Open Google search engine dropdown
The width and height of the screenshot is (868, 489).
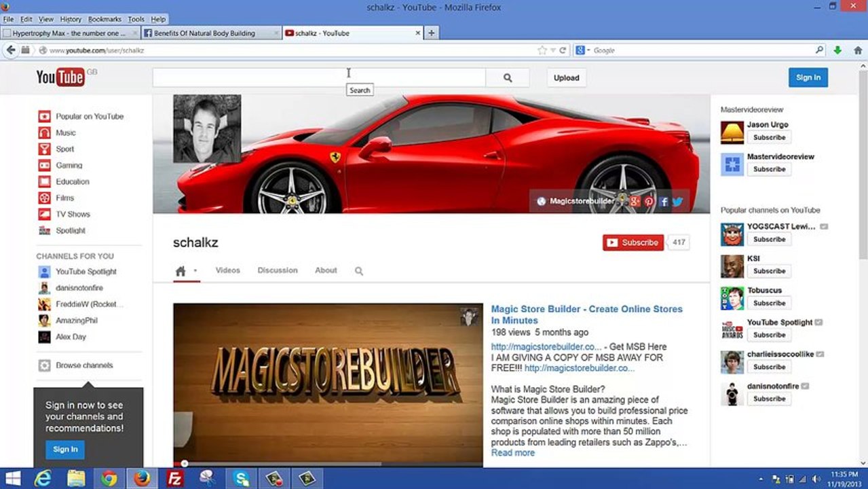[x=583, y=50]
